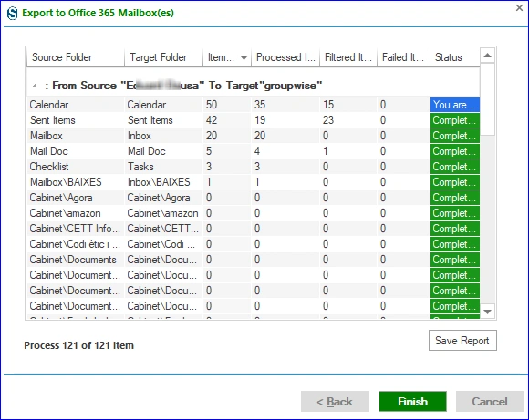
Task: Click the Finish button
Action: pos(412,401)
